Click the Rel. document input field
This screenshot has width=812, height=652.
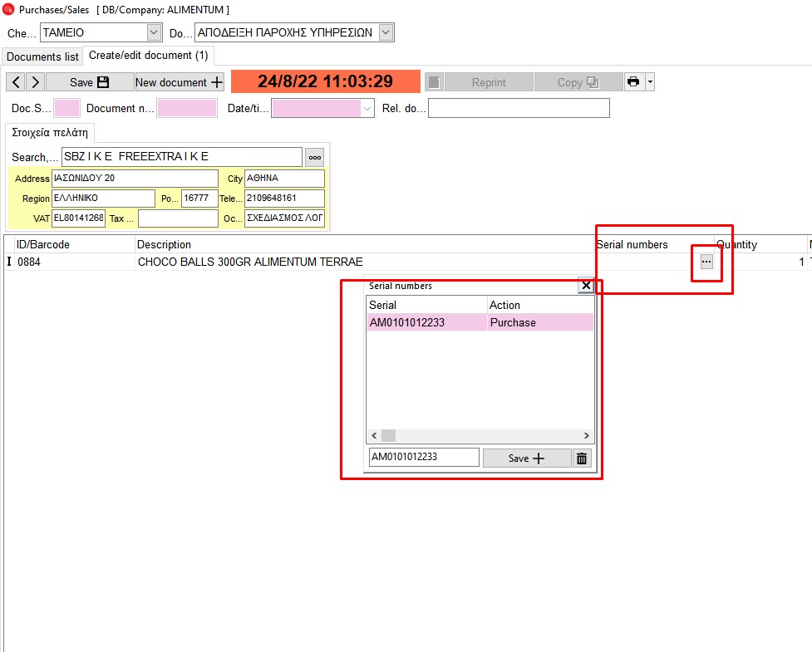(x=519, y=109)
